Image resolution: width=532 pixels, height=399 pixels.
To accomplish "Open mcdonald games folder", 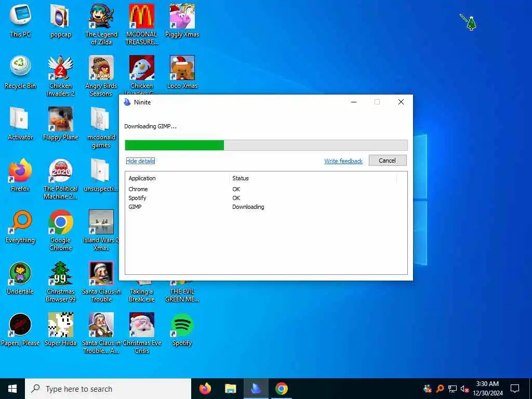I will tap(101, 128).
